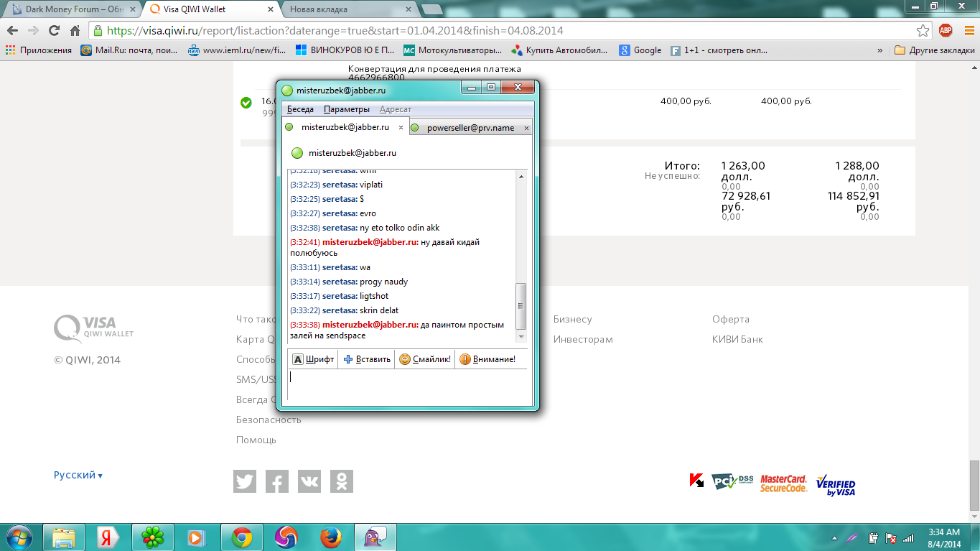Open the VK icon in footer

click(309, 481)
